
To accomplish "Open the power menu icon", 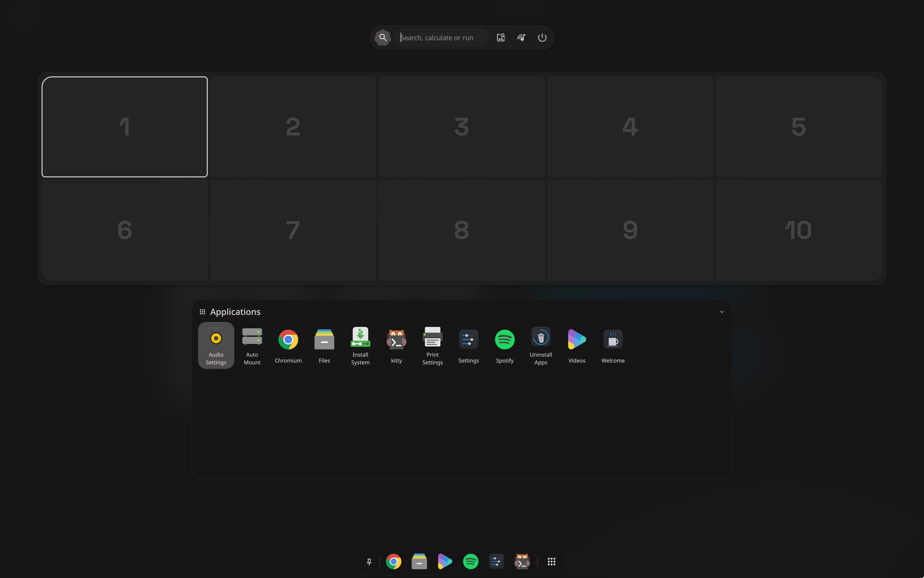I will point(542,38).
